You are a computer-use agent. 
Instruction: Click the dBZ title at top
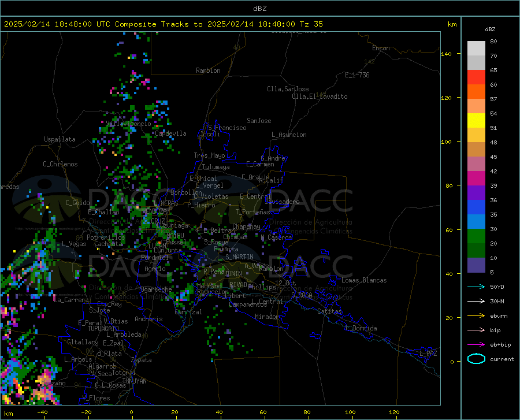259,9
